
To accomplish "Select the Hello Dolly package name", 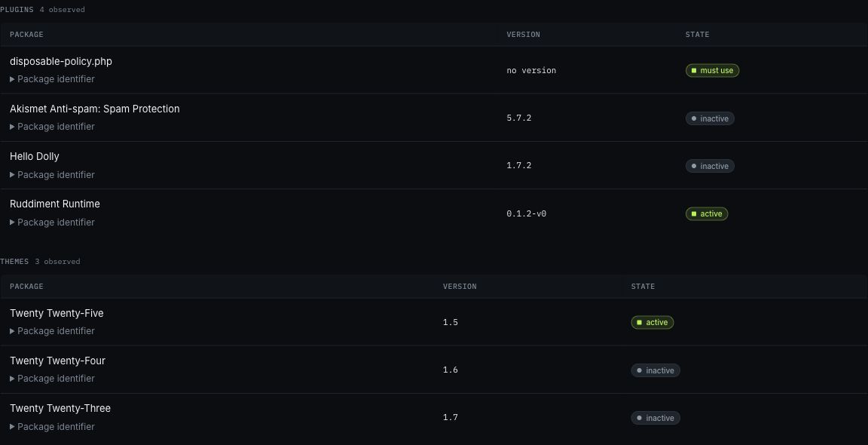I will pyautogui.click(x=35, y=157).
